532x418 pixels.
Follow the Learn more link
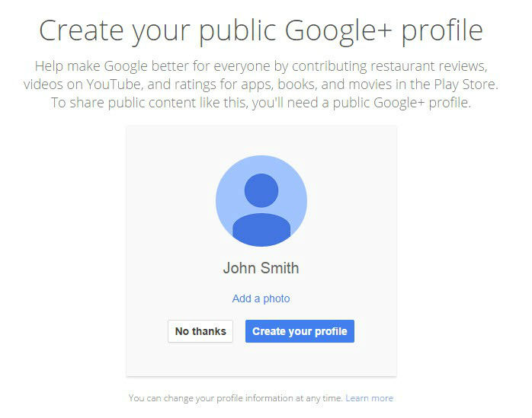(370, 398)
